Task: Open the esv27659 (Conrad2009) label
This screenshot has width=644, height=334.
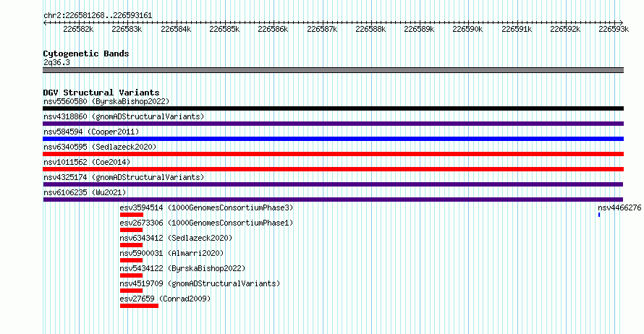Action: (165, 299)
